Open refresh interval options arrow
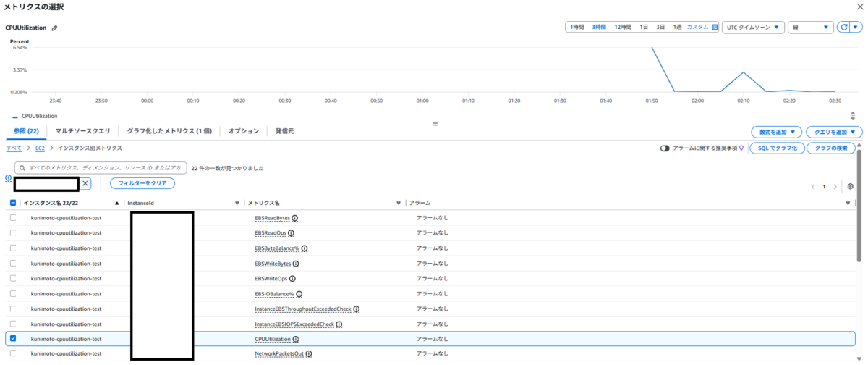The image size is (868, 365). (856, 27)
